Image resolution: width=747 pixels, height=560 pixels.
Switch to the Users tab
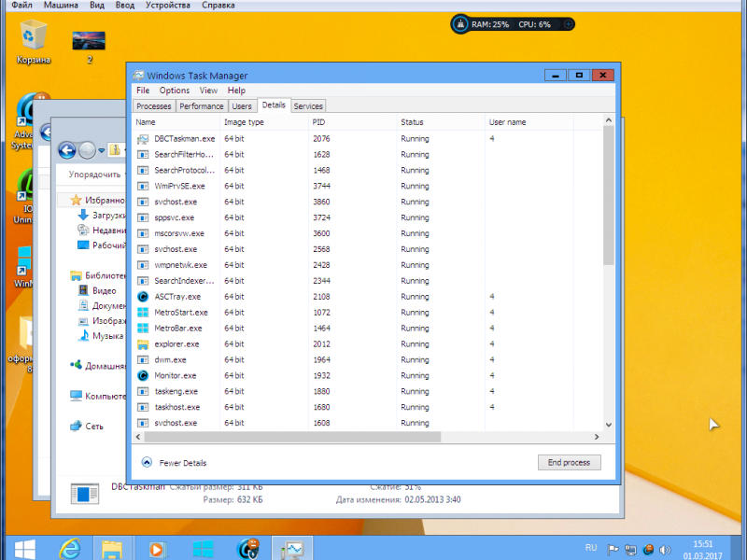coord(242,106)
